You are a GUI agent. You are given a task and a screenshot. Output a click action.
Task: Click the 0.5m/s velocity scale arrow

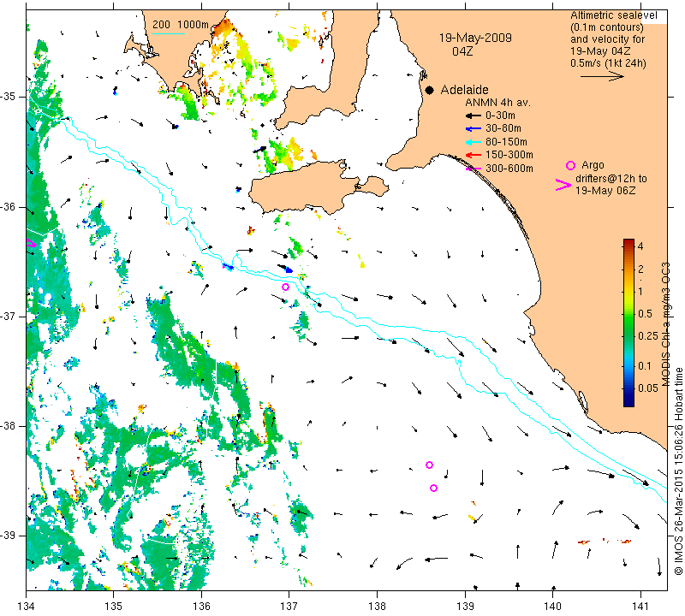point(602,76)
